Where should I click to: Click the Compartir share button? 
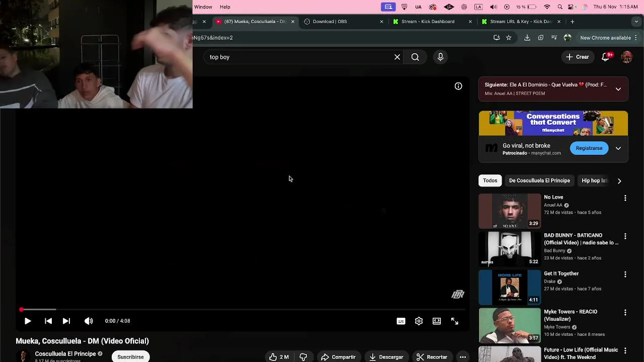338,357
